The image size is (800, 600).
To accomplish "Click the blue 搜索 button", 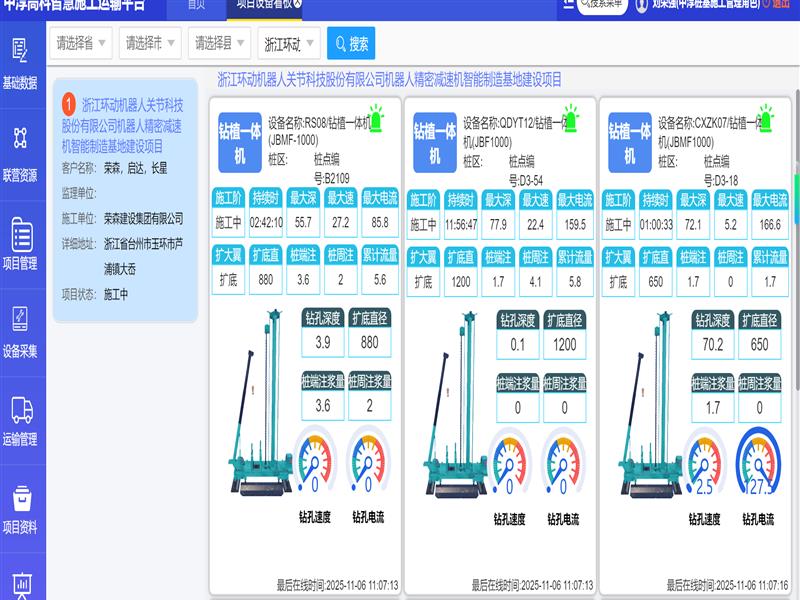I will (351, 43).
